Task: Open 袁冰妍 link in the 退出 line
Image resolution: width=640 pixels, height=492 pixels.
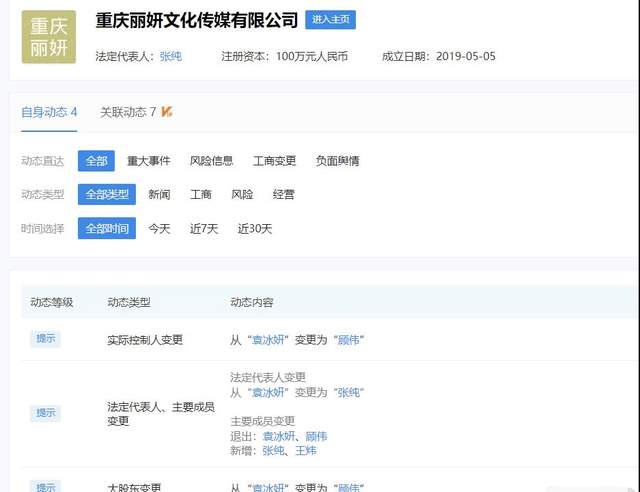Action: [279, 436]
